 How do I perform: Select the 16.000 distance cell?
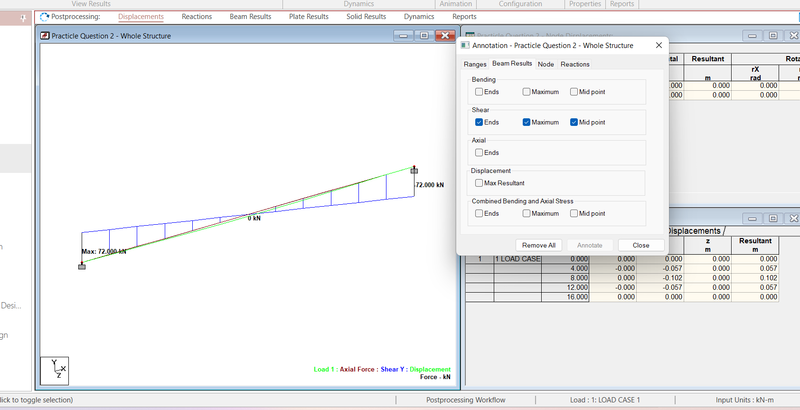tap(565, 297)
